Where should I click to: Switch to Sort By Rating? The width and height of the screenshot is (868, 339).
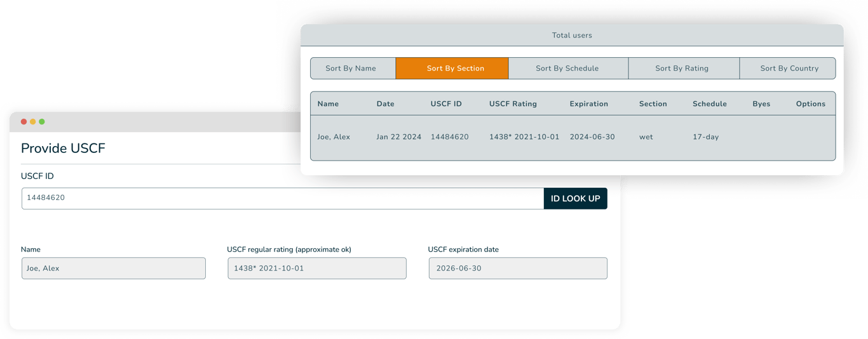click(684, 69)
